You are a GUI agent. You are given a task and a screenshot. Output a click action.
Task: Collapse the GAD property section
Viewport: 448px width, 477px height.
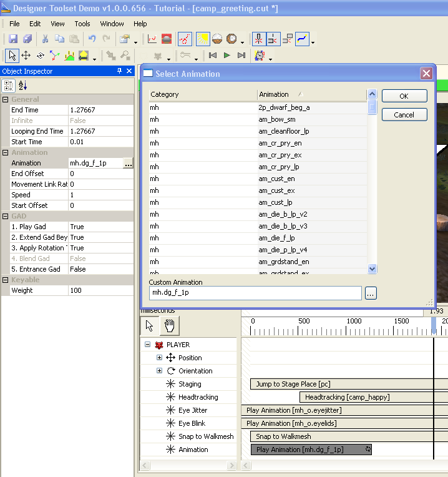[x=6, y=216]
